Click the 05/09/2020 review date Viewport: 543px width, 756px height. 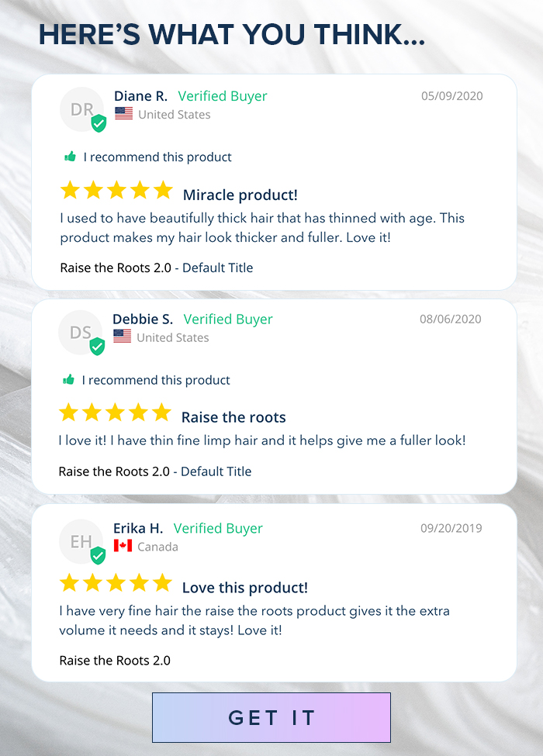tap(452, 96)
